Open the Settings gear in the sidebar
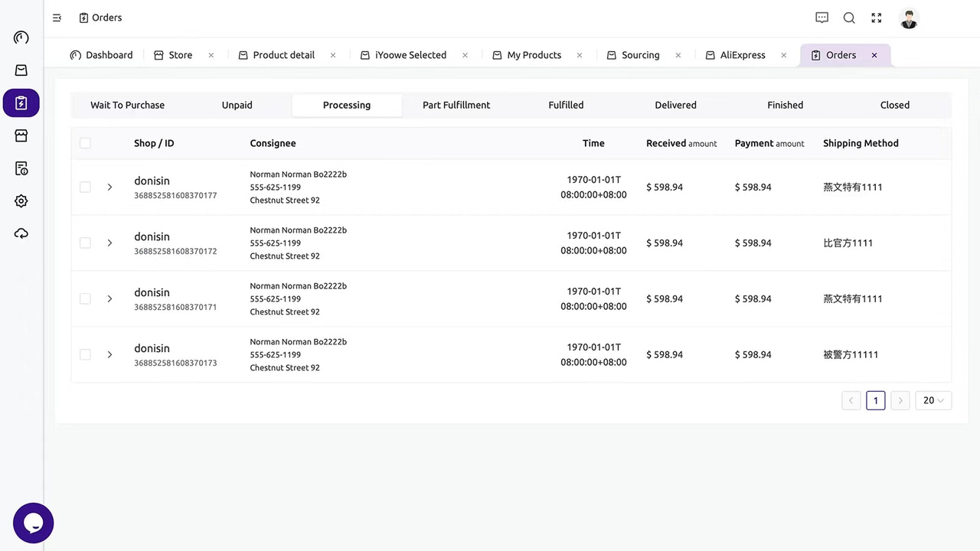Image resolution: width=980 pixels, height=551 pixels. click(21, 201)
